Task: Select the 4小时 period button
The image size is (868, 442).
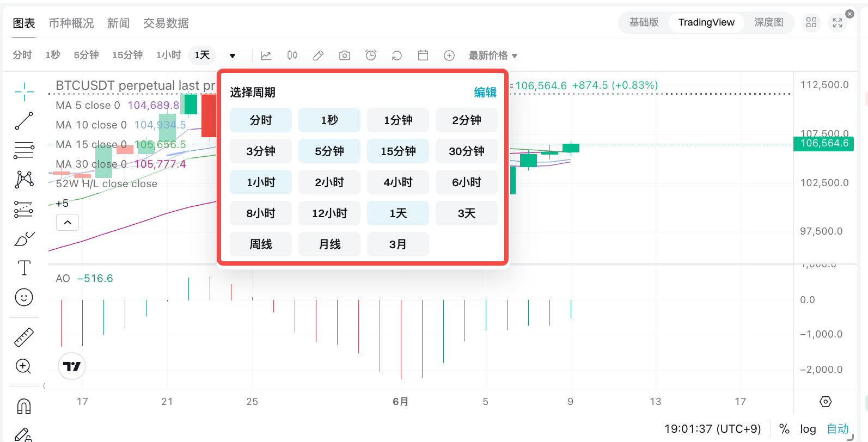Action: pos(398,182)
